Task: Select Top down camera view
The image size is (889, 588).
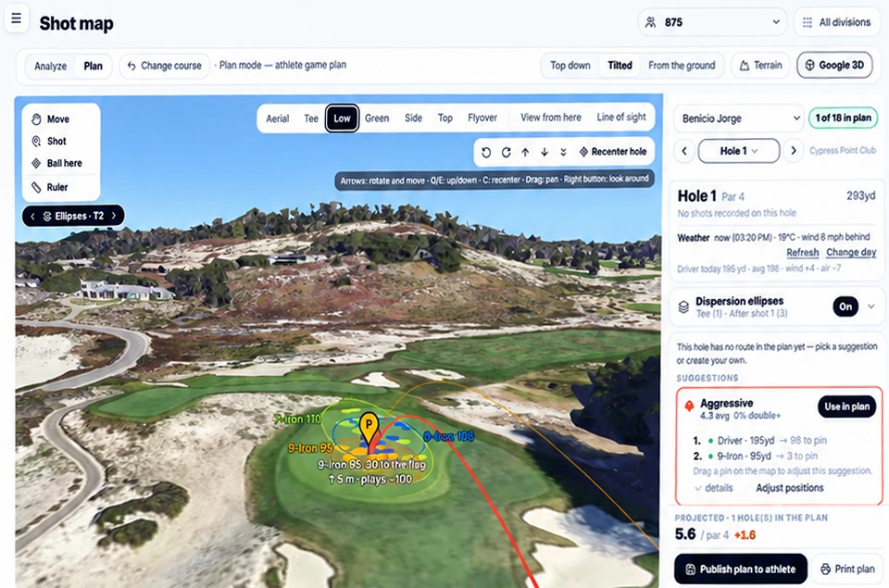Action: click(x=570, y=66)
